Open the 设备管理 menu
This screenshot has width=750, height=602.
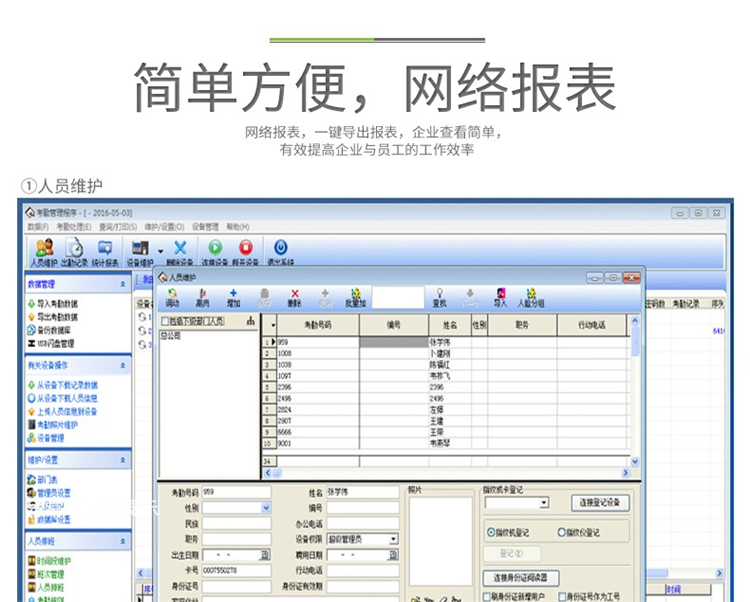[205, 227]
